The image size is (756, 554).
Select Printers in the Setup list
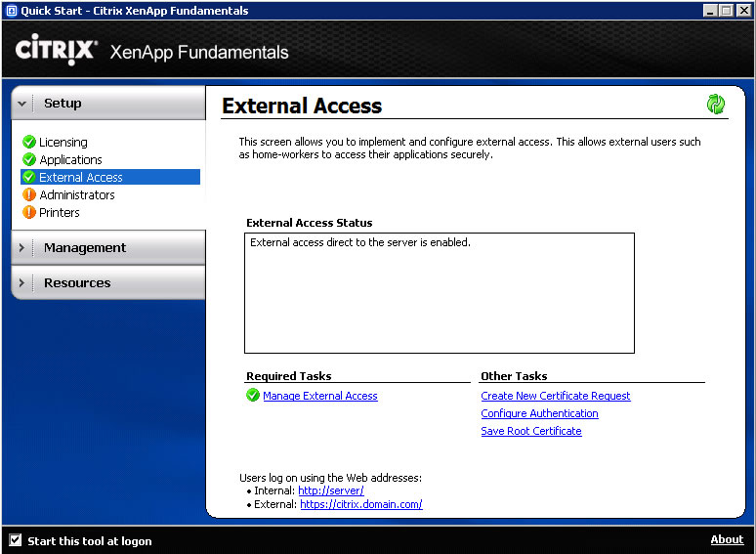[60, 213]
